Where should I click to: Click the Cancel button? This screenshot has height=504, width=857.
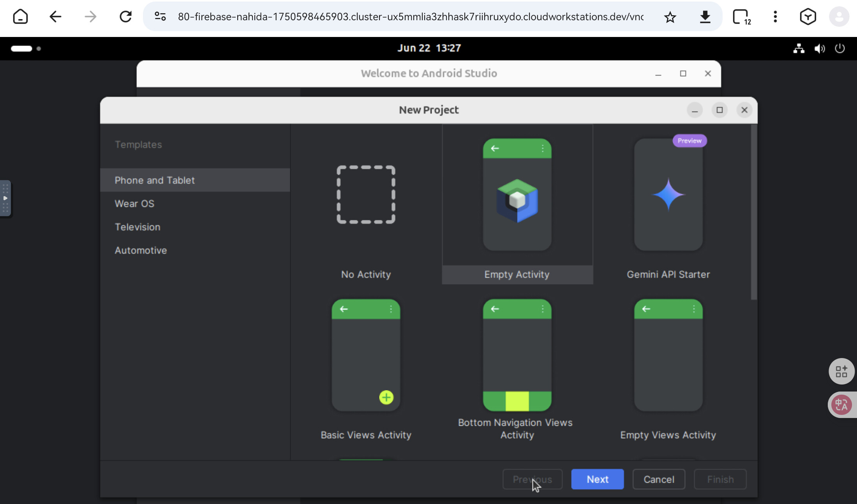(x=659, y=479)
